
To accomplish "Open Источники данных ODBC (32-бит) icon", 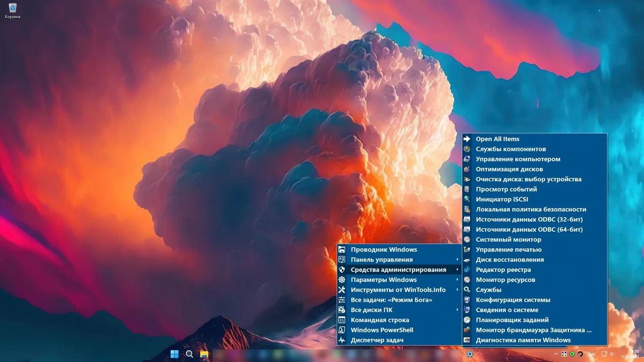I will (x=467, y=219).
